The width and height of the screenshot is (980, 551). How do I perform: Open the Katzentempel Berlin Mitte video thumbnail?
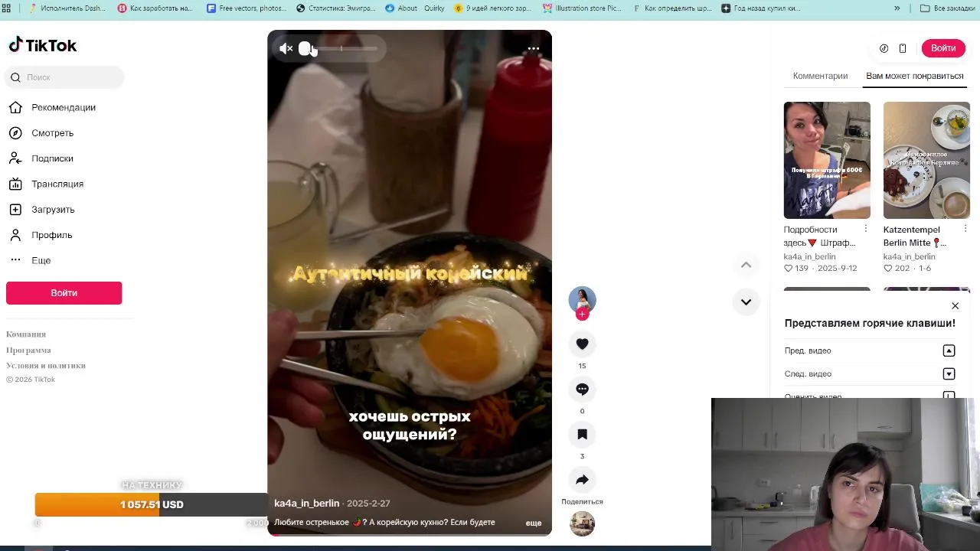pos(926,160)
